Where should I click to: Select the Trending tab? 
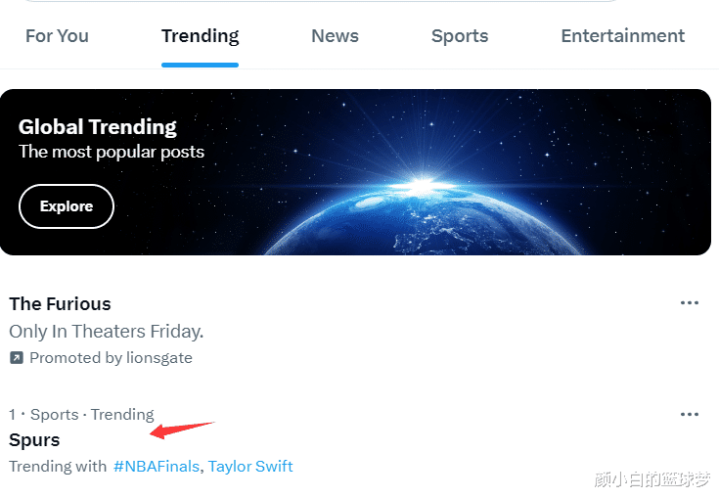coord(200,36)
